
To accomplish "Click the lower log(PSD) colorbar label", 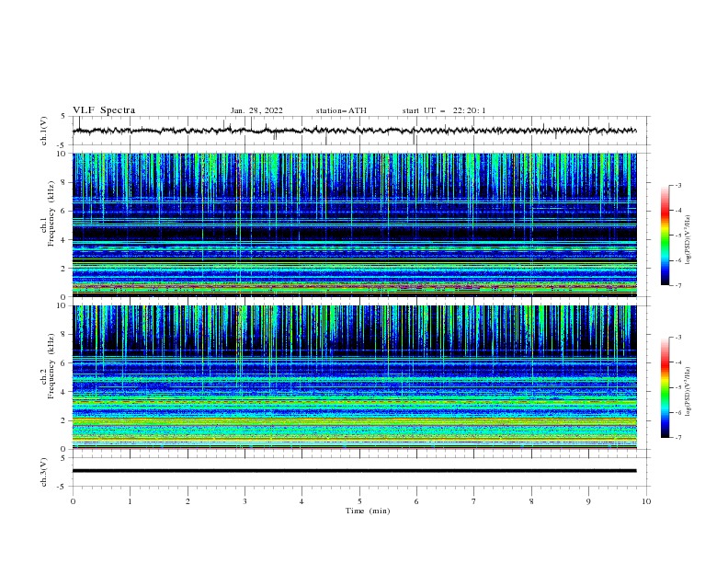I will tap(688, 391).
